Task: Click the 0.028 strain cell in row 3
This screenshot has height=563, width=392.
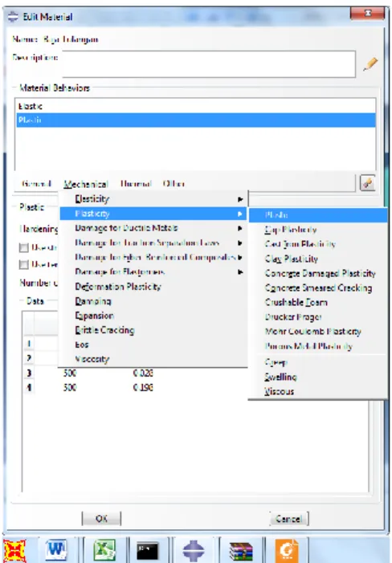Action: coord(143,373)
